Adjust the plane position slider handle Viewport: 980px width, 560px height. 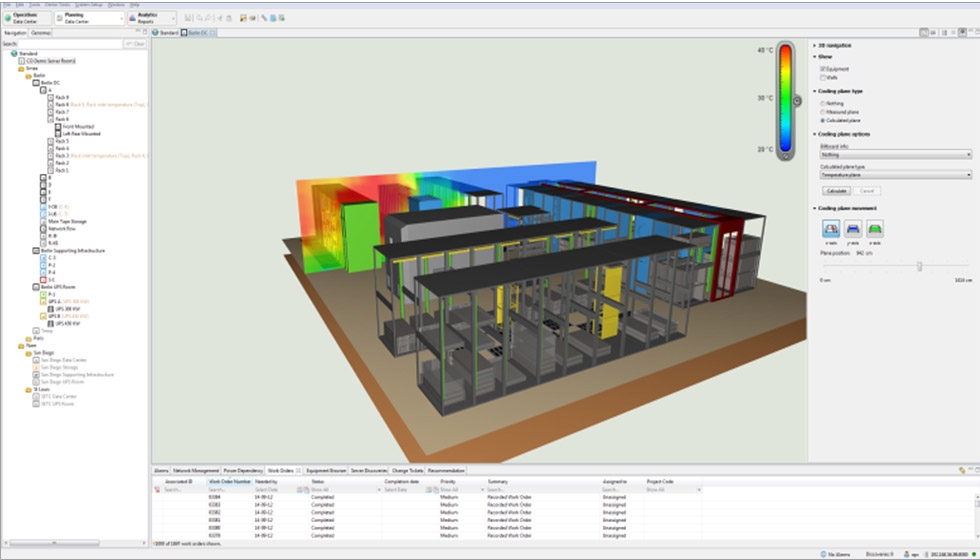point(919,266)
